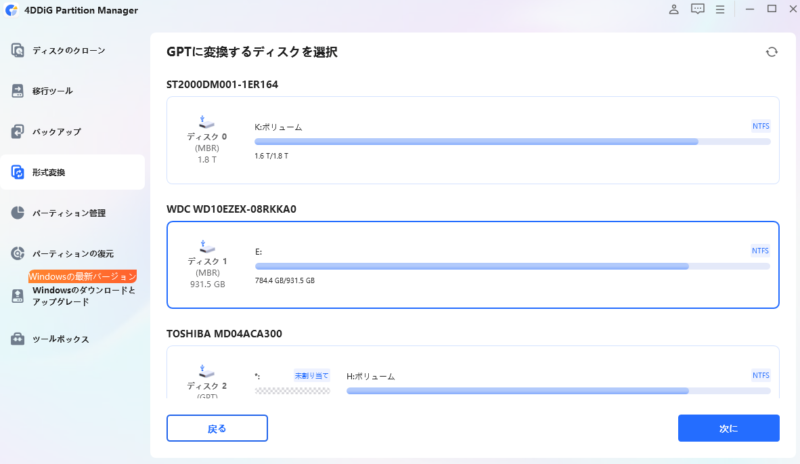
Task: Open Windowsのダウンロードとアップグレード menu entry
Action: tap(82, 296)
